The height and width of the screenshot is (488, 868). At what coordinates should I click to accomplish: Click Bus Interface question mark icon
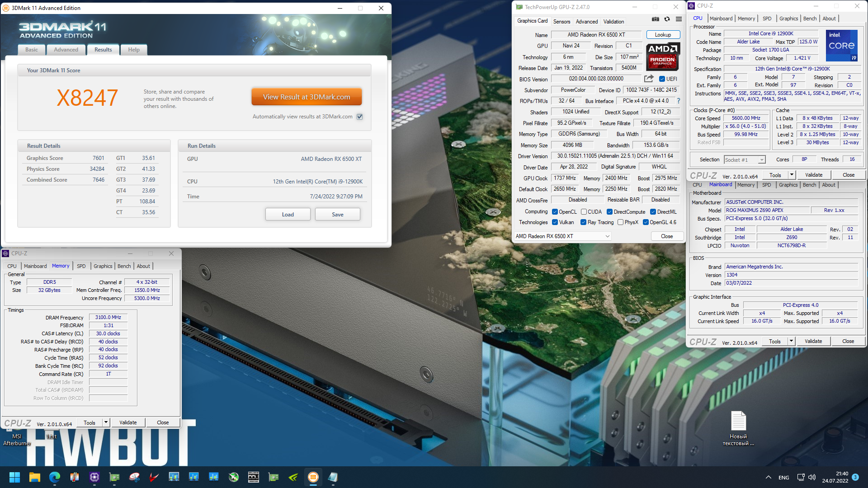click(678, 101)
